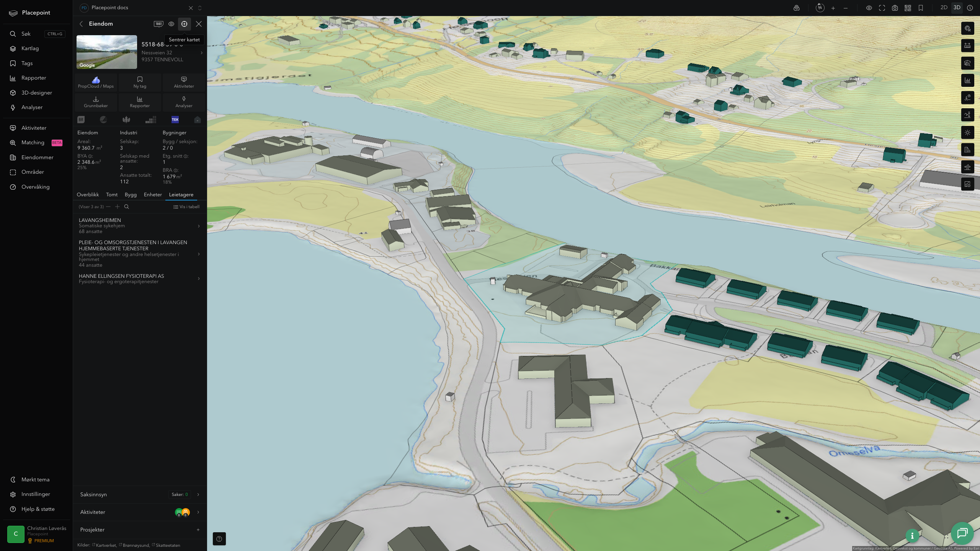Expand the Aktiviteter section at panel bottom
The height and width of the screenshot is (551, 980).
click(140, 512)
